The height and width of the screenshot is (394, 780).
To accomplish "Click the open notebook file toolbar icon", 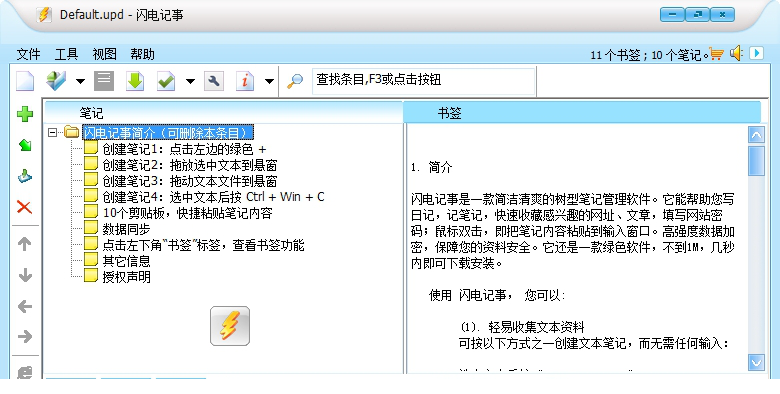I will pyautogui.click(x=56, y=81).
